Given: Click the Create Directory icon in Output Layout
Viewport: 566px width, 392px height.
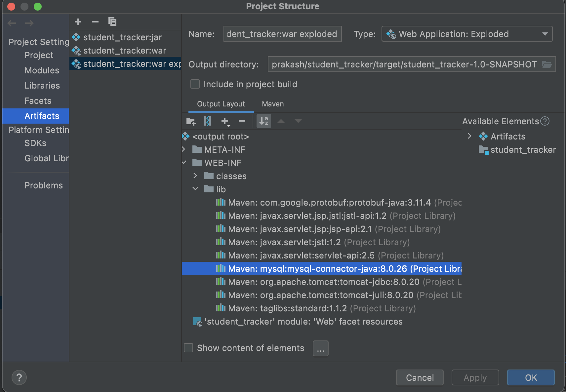Looking at the screenshot, I should 191,121.
